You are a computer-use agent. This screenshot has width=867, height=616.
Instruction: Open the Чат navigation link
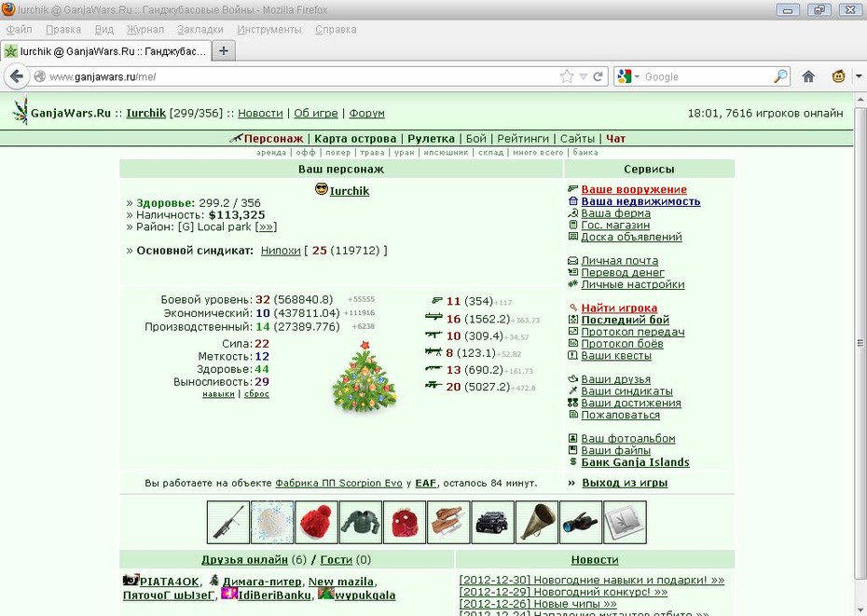[615, 138]
